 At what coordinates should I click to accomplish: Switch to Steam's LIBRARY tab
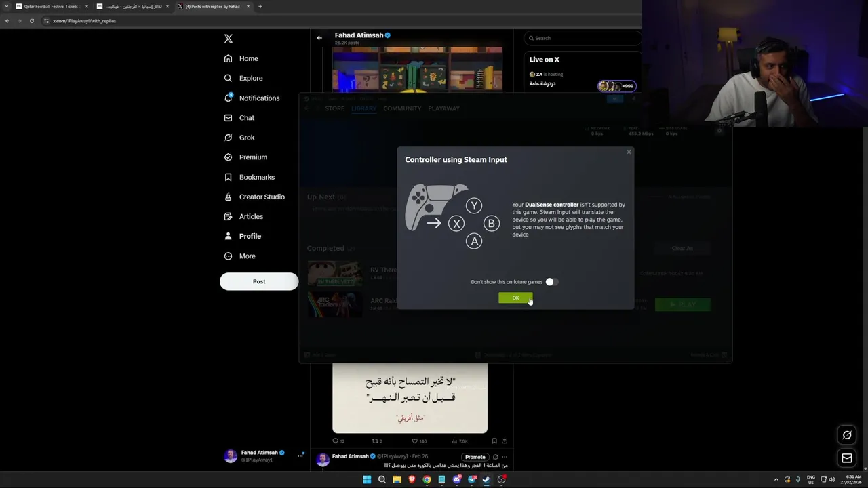click(x=364, y=108)
